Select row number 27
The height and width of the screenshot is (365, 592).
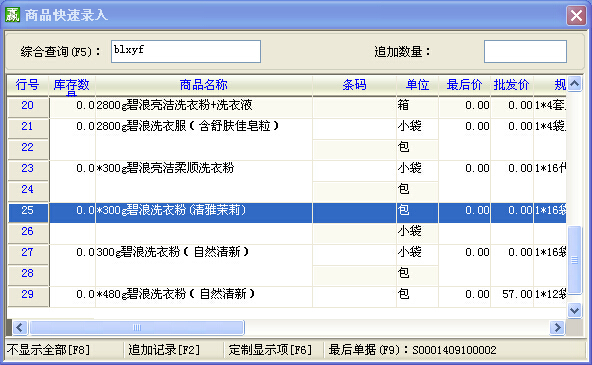pyautogui.click(x=28, y=253)
